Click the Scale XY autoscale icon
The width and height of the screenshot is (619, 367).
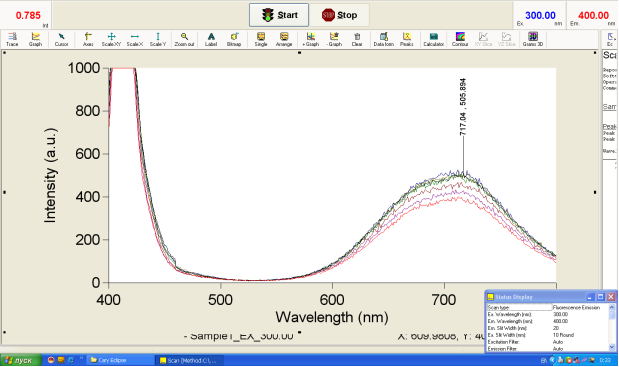(111, 39)
